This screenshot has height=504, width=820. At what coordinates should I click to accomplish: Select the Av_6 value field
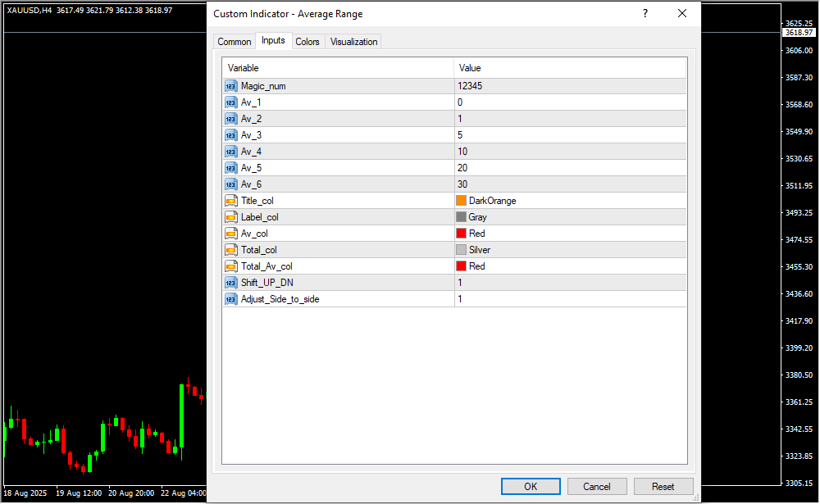click(570, 184)
